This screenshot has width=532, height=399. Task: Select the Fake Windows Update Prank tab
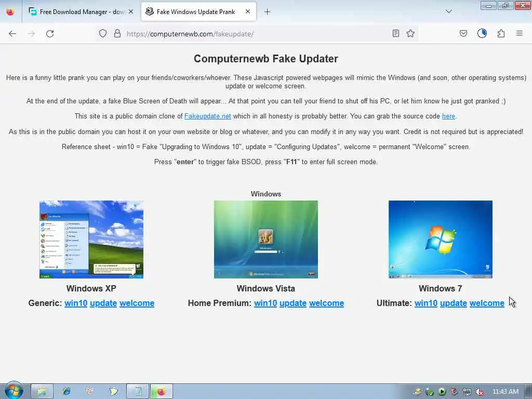point(198,12)
